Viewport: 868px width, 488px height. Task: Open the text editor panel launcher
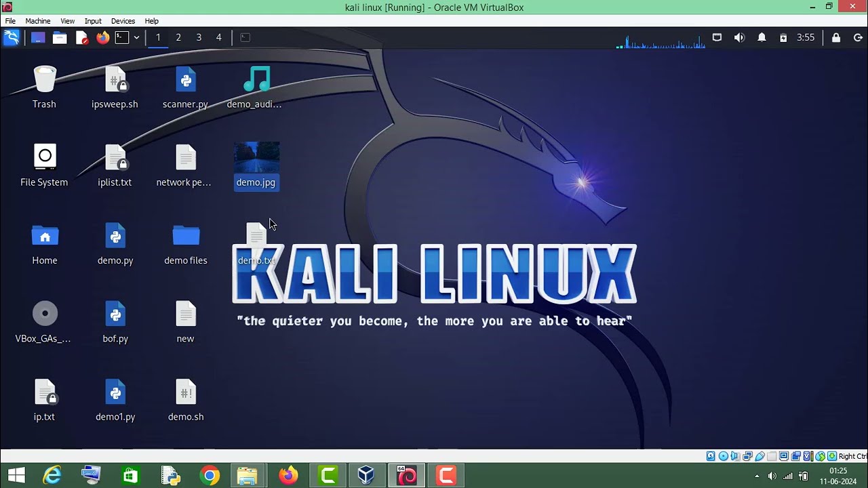[x=81, y=37]
